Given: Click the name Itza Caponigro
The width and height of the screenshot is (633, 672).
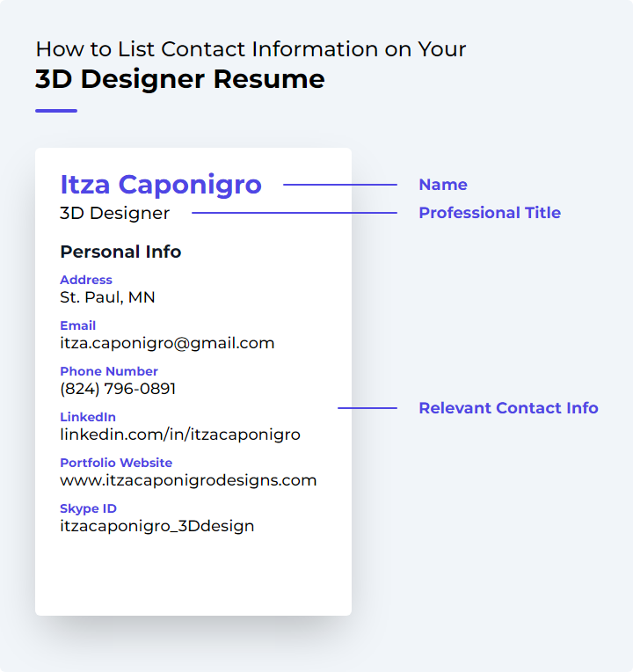Looking at the screenshot, I should (161, 185).
